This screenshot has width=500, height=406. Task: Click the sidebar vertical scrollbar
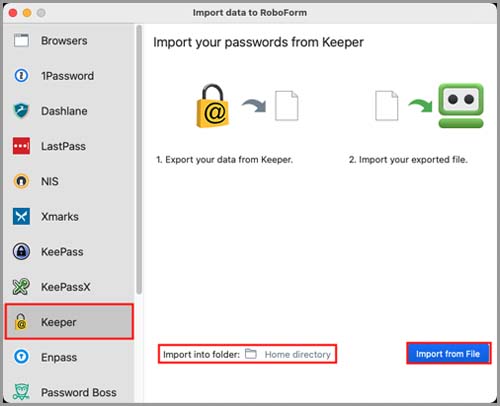pos(139,160)
